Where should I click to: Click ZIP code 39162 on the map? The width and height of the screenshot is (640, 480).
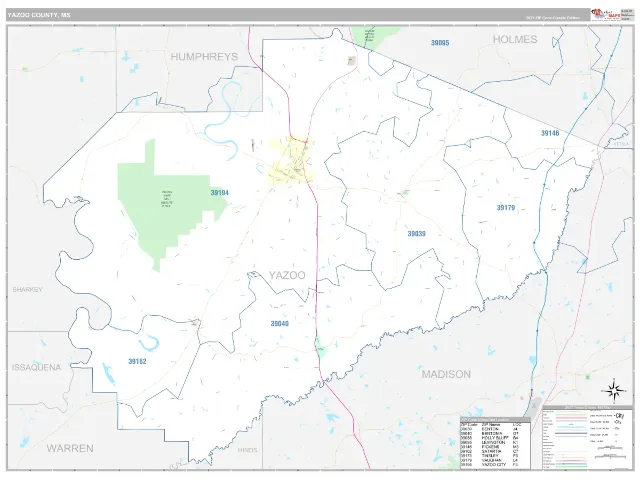pos(137,362)
